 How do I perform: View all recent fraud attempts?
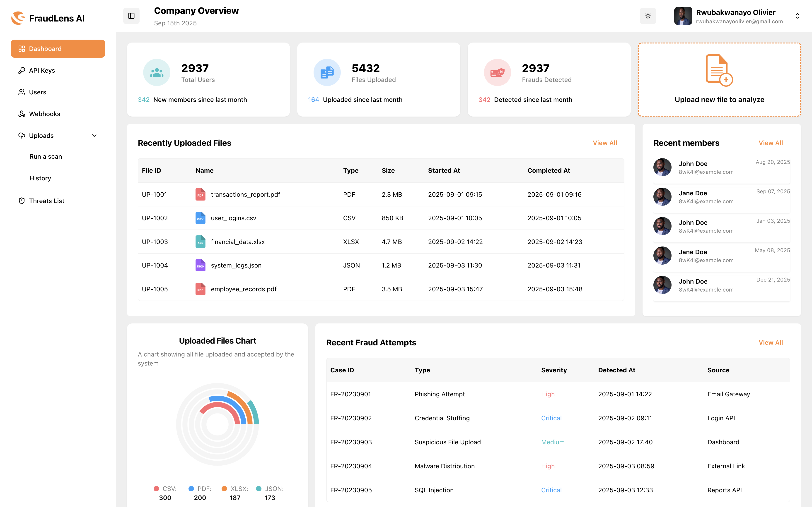click(770, 342)
